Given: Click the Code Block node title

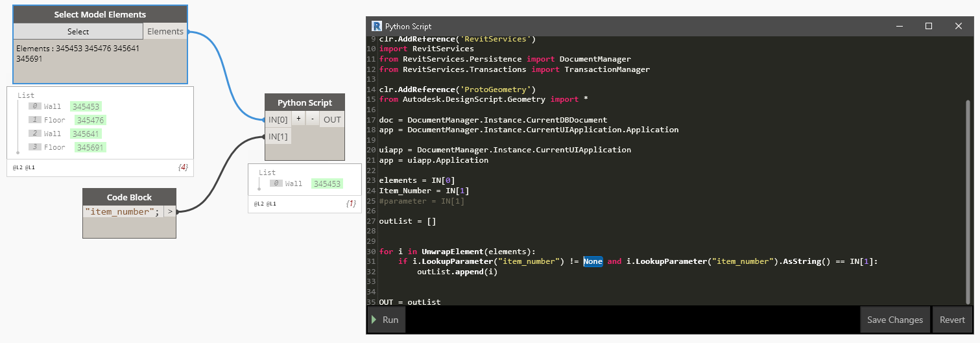Looking at the screenshot, I should (129, 197).
